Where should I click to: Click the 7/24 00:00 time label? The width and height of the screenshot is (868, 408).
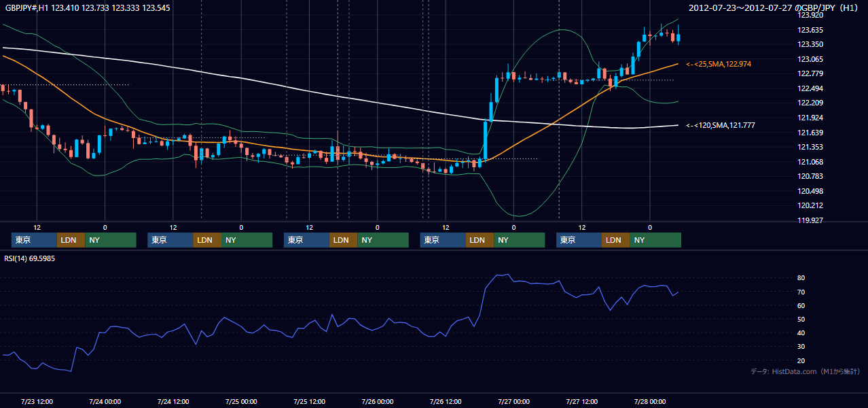pos(105,401)
